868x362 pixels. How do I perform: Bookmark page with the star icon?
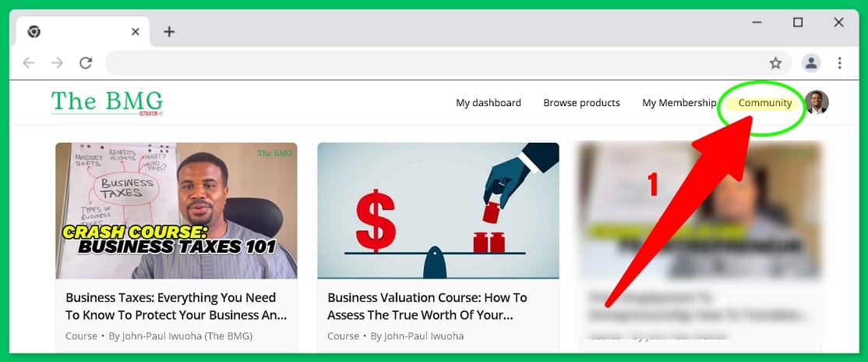pyautogui.click(x=775, y=63)
